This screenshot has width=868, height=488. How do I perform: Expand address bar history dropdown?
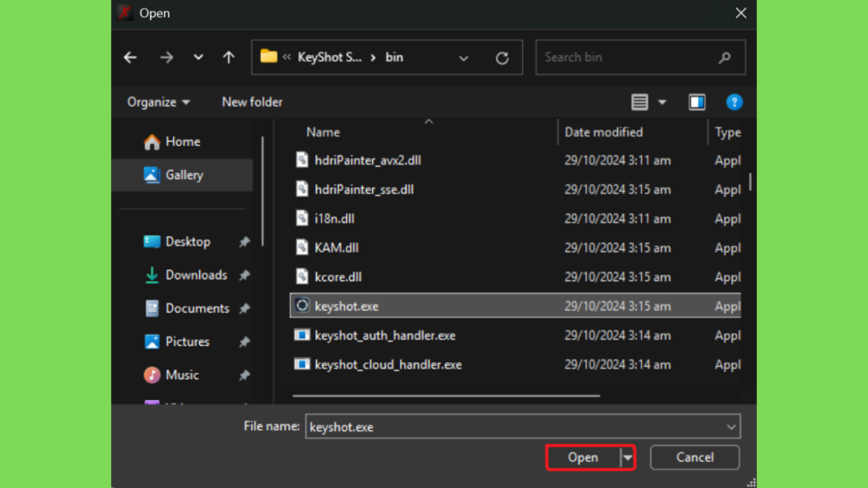click(464, 58)
